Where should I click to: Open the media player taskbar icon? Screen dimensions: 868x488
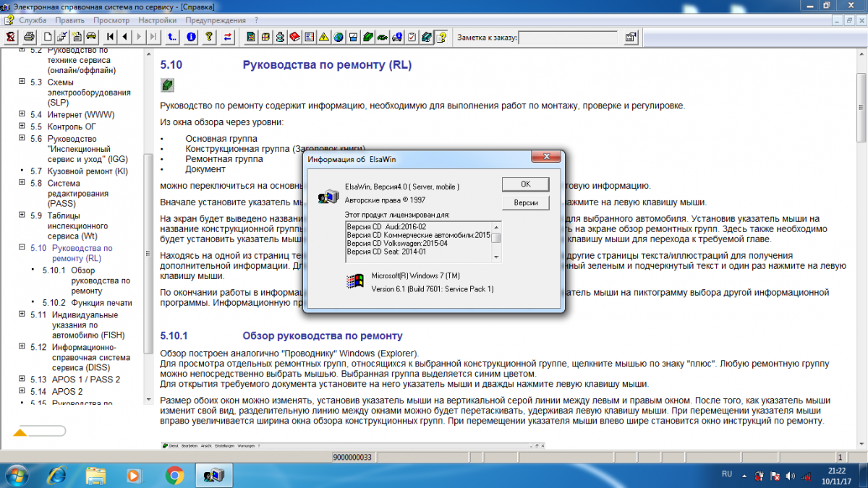tap(135, 475)
